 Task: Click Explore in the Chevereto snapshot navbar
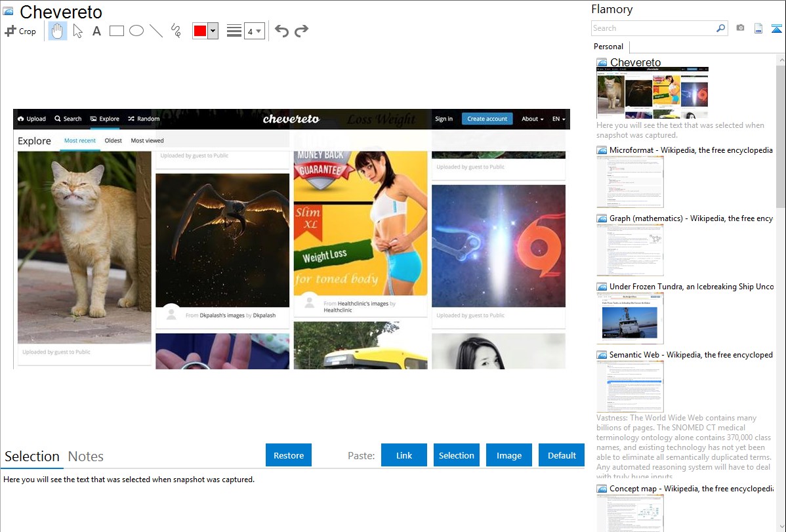click(105, 119)
